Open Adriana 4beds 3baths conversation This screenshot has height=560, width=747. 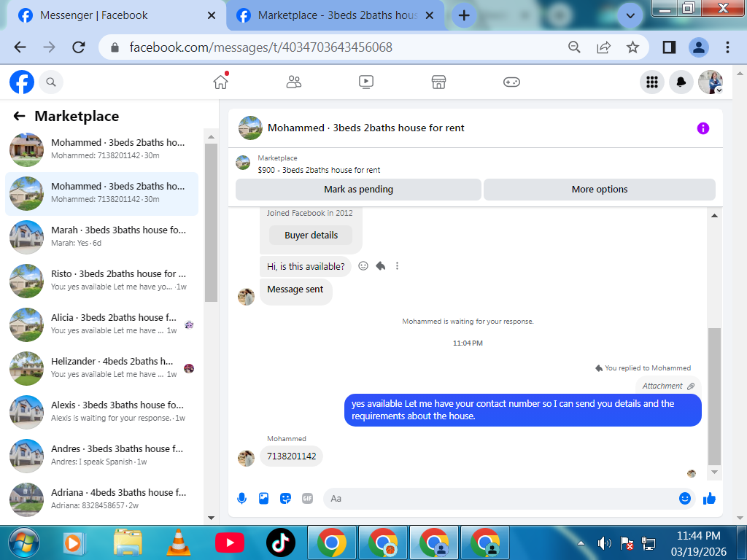tap(102, 499)
